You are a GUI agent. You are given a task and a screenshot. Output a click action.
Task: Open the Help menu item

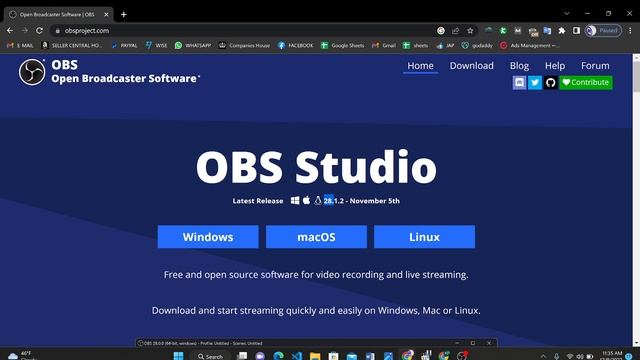[x=555, y=66]
